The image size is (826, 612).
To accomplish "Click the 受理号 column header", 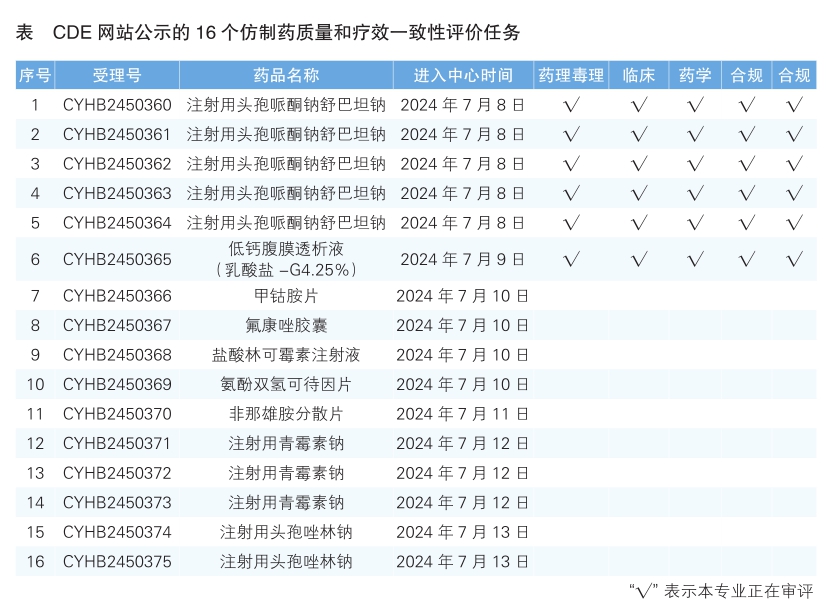I will (x=117, y=76).
